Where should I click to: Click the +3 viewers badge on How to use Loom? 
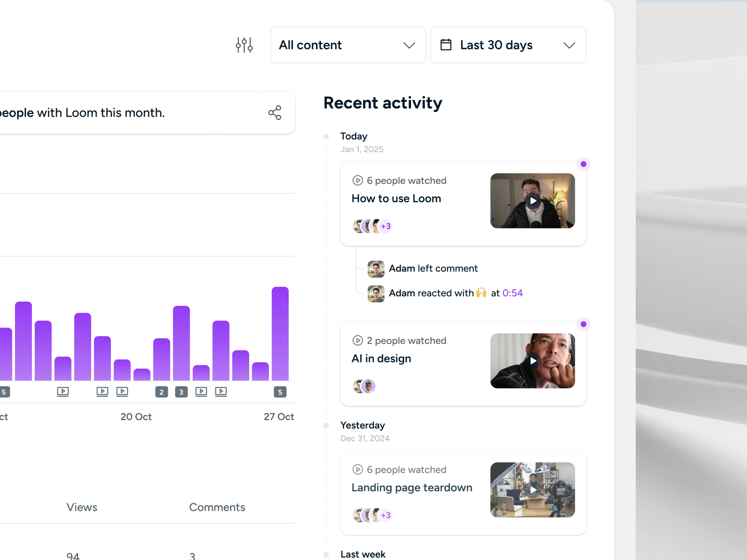(x=386, y=226)
